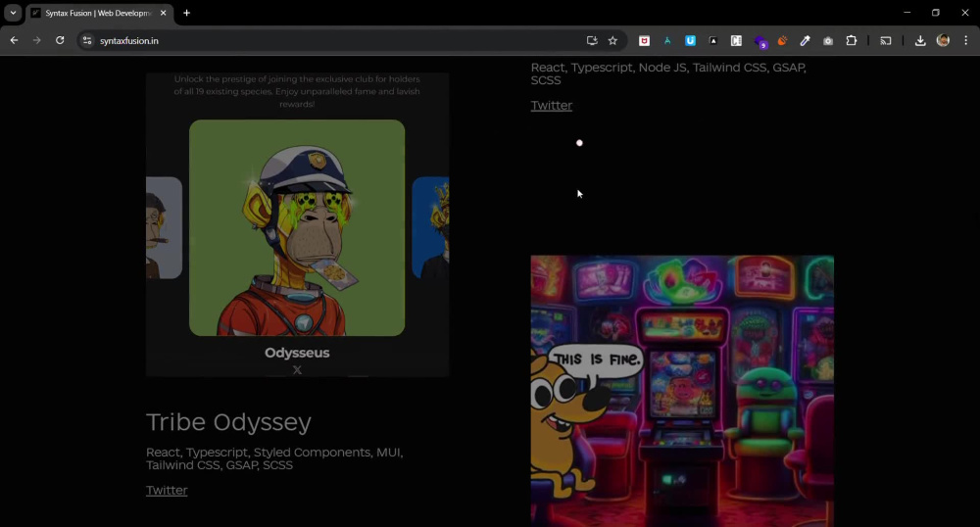Click the previous ape card with cigar
The image size is (980, 527).
[x=164, y=228]
